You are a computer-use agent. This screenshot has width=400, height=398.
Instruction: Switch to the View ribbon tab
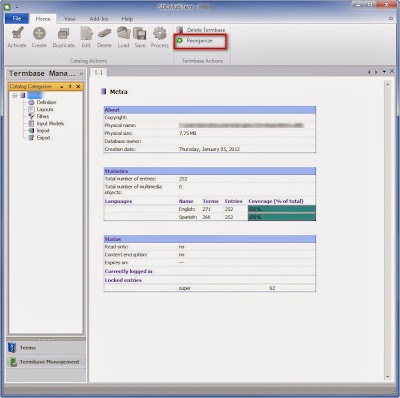[70, 19]
